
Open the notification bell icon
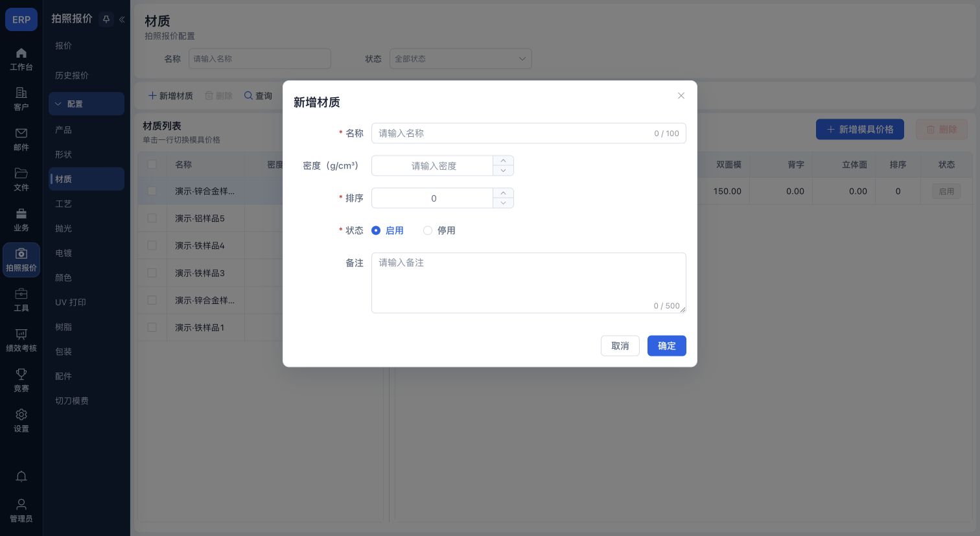coord(21,476)
